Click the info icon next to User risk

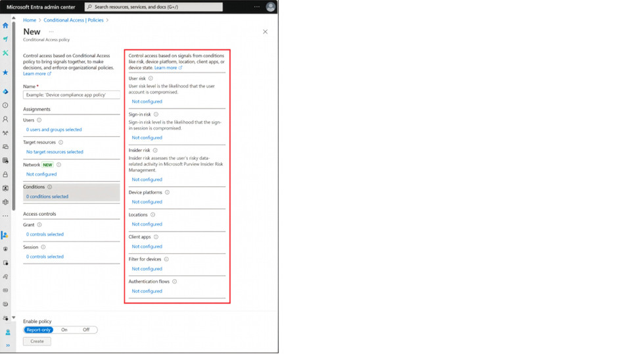(x=150, y=78)
